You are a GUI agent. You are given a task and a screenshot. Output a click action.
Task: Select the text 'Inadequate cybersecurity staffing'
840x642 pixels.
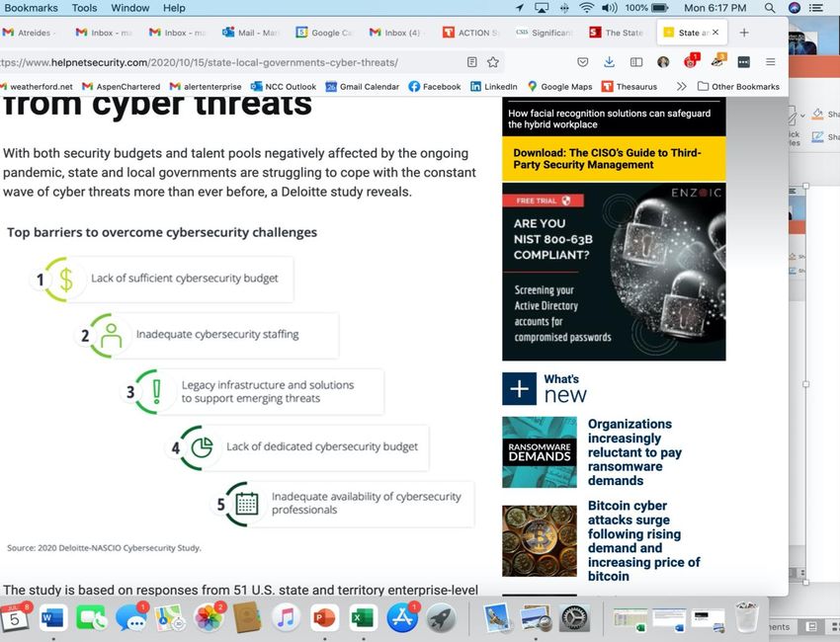(x=217, y=334)
